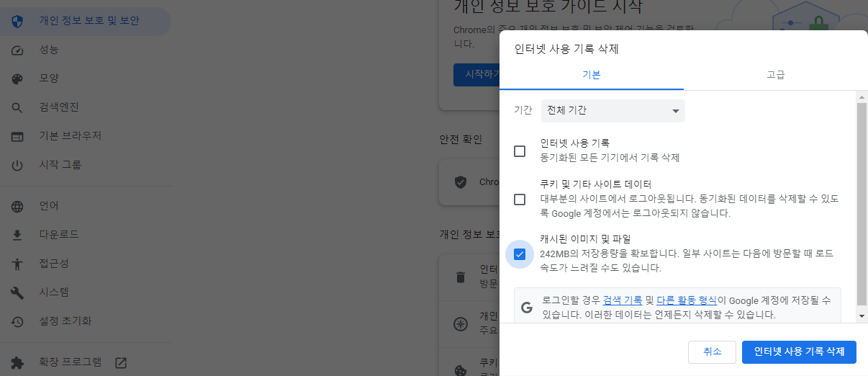Click the 시스템 wrench icon

tap(18, 292)
